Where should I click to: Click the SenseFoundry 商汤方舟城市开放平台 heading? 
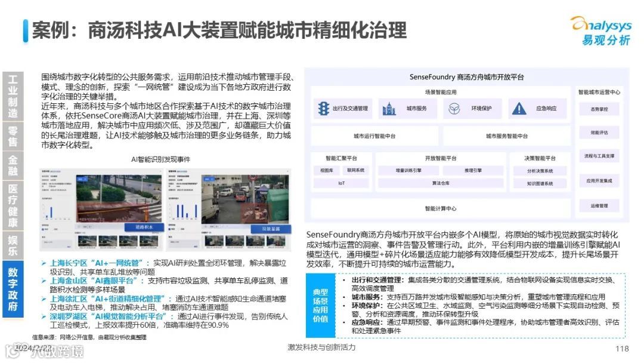click(x=466, y=77)
